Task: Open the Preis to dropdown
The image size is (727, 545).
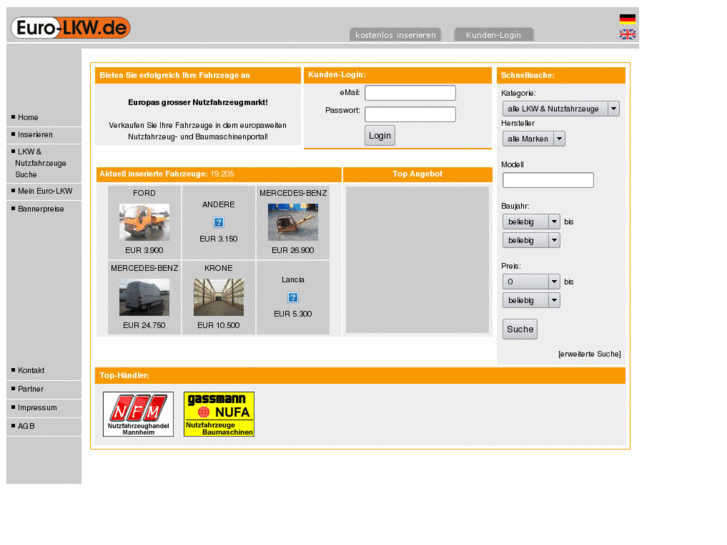Action: [x=531, y=300]
